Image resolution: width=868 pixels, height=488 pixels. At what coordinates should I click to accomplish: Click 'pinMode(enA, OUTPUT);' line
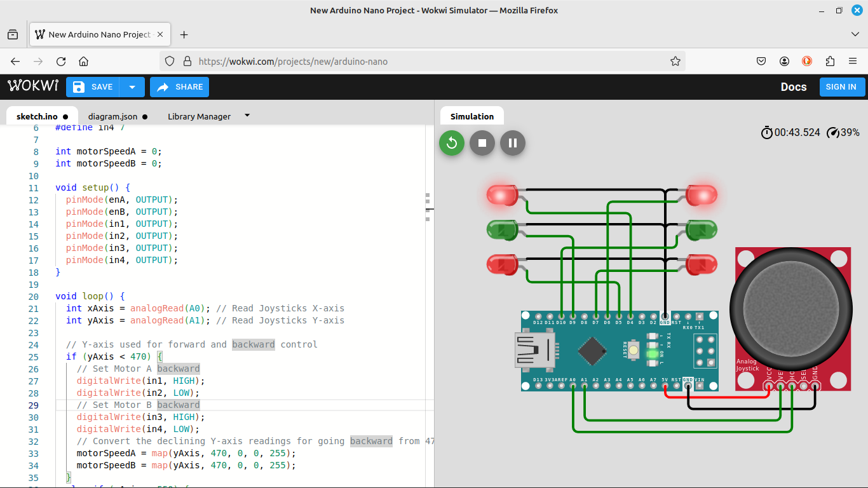tap(122, 200)
